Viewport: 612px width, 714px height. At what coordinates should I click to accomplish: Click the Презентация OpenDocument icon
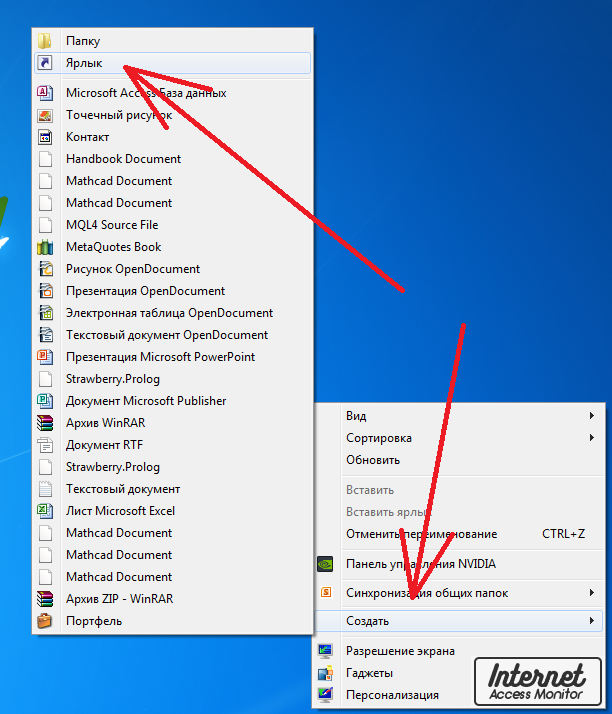(x=45, y=291)
